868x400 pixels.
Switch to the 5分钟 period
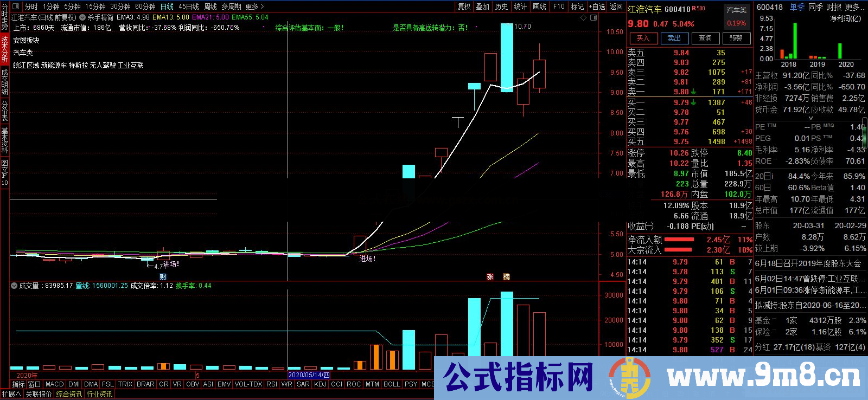point(72,7)
